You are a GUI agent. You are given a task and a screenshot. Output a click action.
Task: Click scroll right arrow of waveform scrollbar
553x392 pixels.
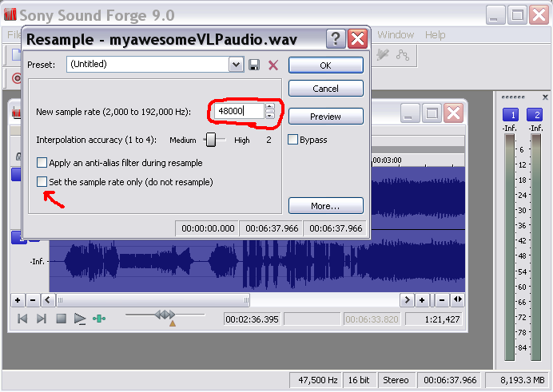pos(407,300)
